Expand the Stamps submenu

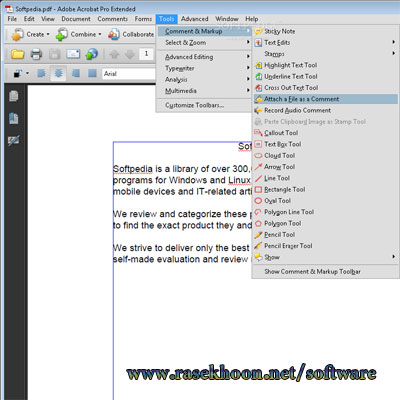[x=325, y=54]
